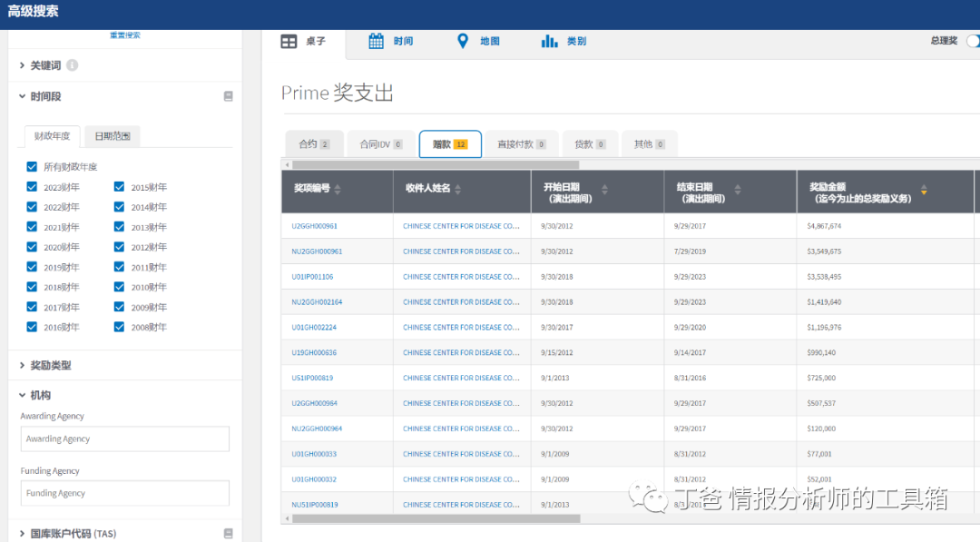The image size is (980, 542).
Task: Expand the 国库账户代码 (TAS) section
Action: point(67,533)
